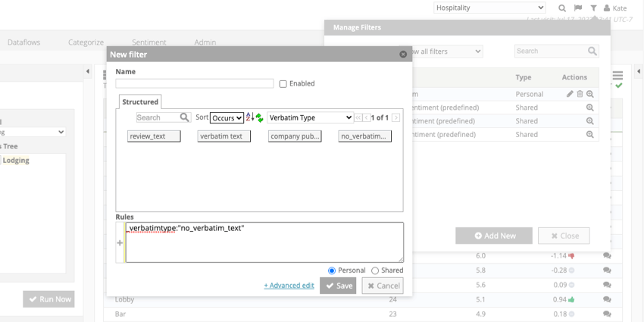The image size is (644, 322).
Task: Open the Kate user menu
Action: click(x=615, y=8)
